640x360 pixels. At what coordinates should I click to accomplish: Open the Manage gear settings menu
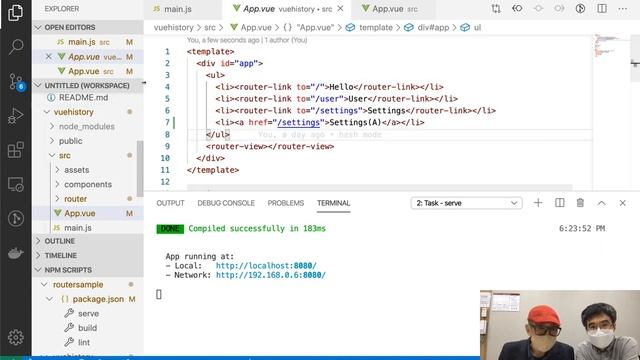(x=16, y=337)
